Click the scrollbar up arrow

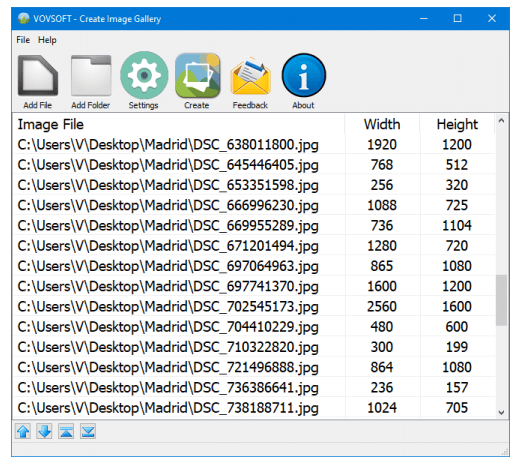tap(501, 121)
